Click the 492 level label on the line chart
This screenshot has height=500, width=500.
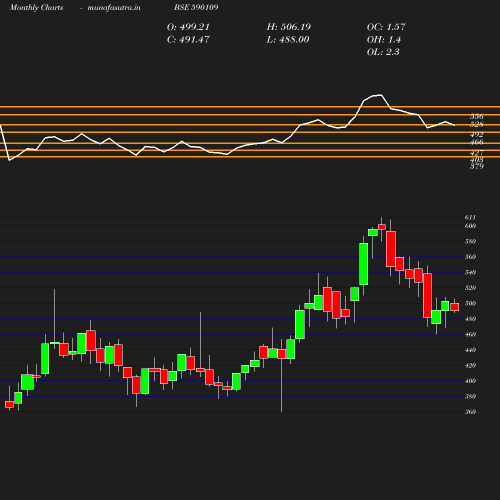(476, 135)
